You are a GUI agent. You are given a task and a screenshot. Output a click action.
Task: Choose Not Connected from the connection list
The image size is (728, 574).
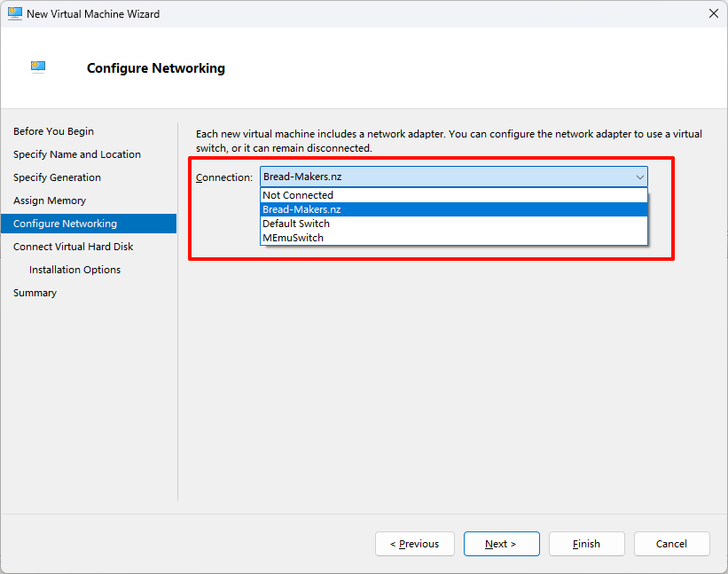[298, 195]
